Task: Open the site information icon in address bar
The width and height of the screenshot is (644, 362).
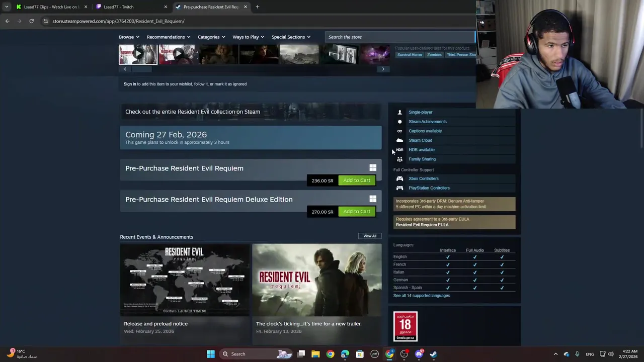Action: 45,21
